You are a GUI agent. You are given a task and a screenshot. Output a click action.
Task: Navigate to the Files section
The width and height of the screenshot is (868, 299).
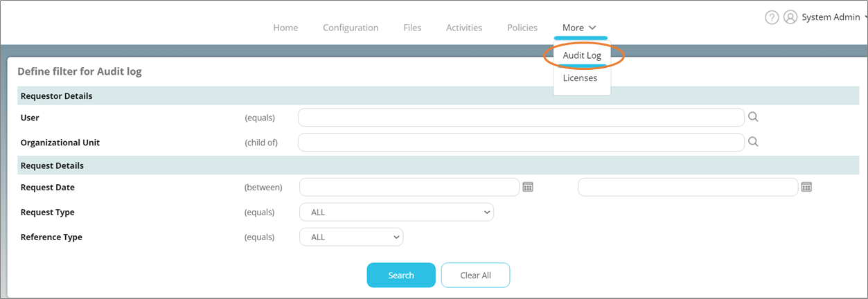pyautogui.click(x=412, y=28)
